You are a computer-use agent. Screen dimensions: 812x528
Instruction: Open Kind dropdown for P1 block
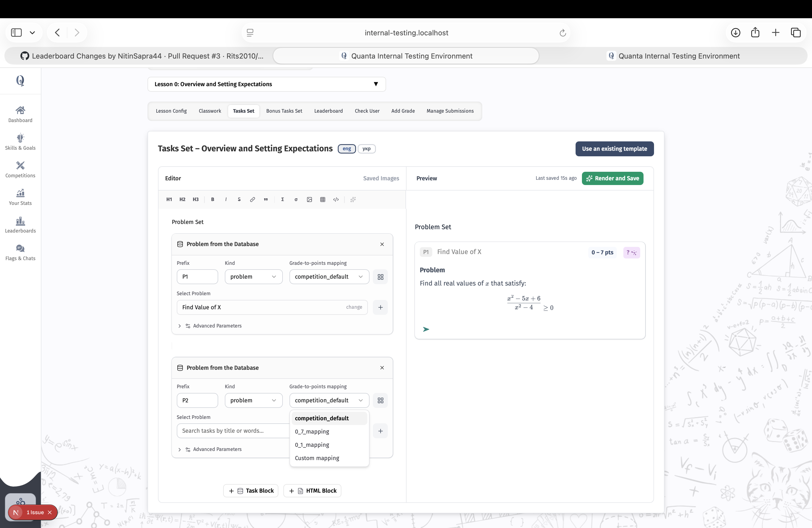(x=254, y=277)
